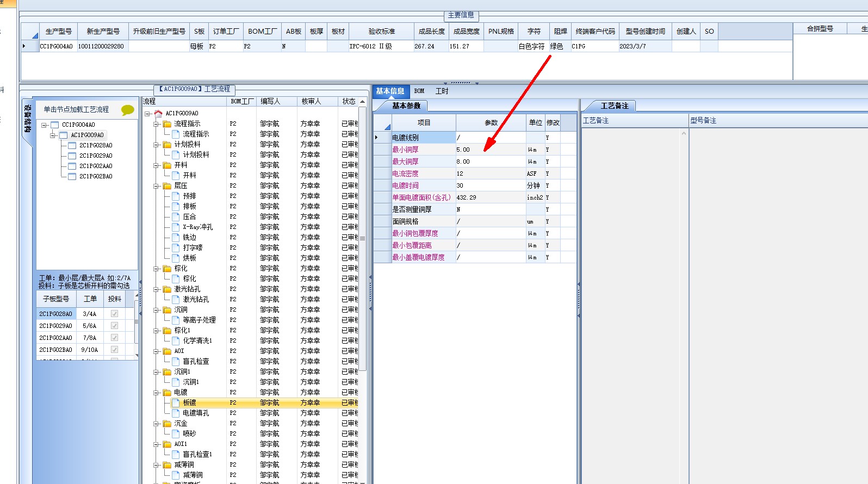Select the 化学清洗1 step
Viewport: 868px width, 484px height.
pos(197,341)
